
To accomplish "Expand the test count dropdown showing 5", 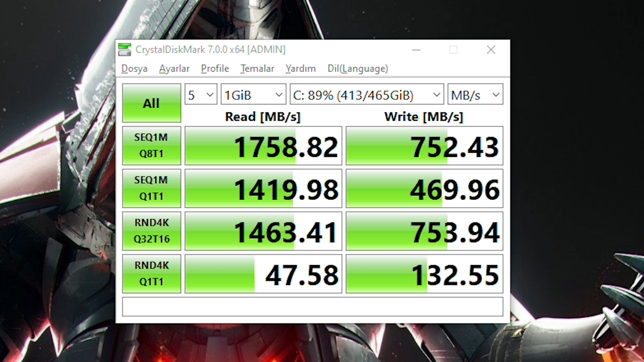I will click(x=201, y=94).
